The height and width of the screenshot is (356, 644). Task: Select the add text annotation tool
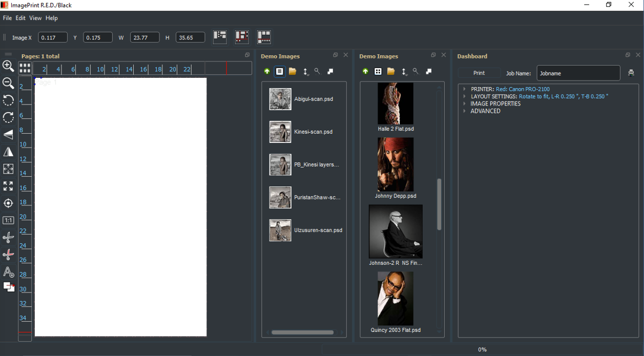[8, 271]
